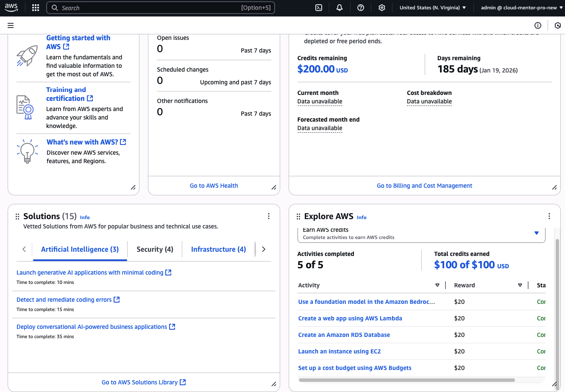
Task: Open the help question mark menu
Action: coord(361,8)
